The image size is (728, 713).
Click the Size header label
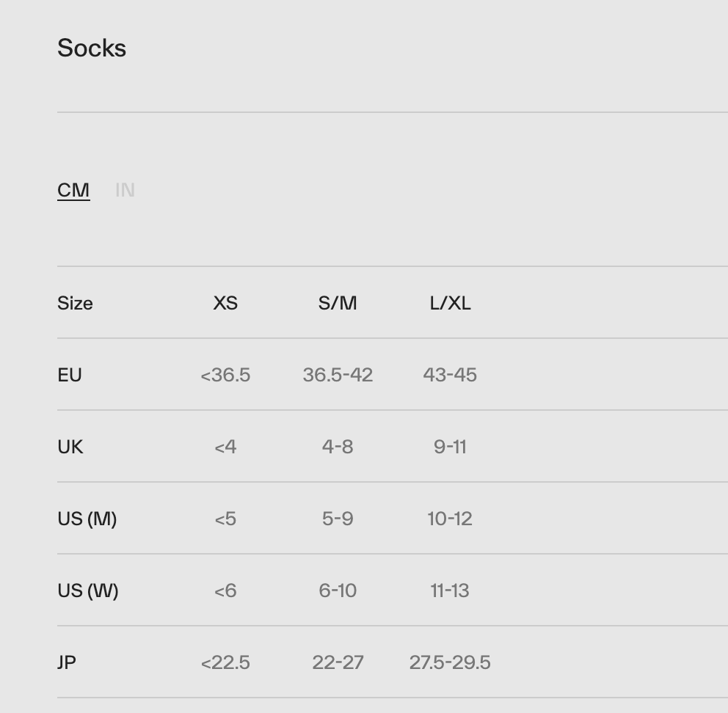point(75,303)
